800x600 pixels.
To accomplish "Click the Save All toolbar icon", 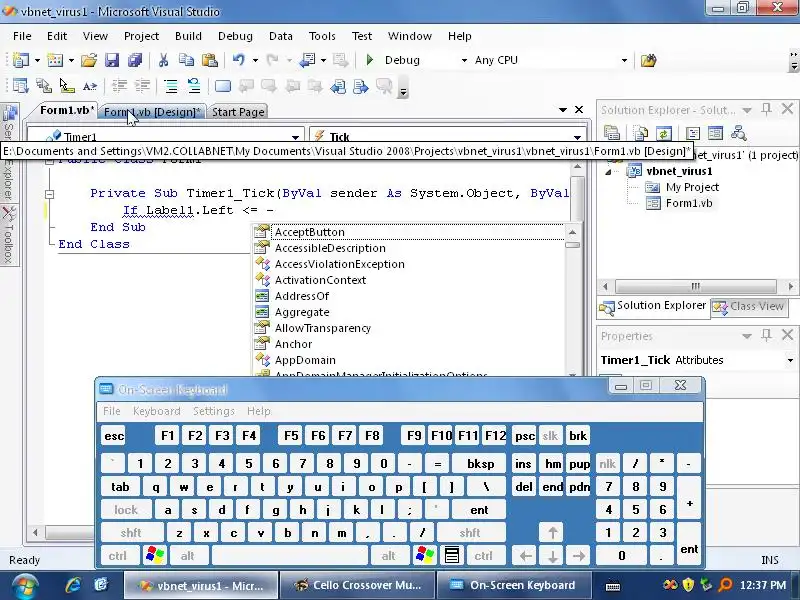I will click(135, 60).
